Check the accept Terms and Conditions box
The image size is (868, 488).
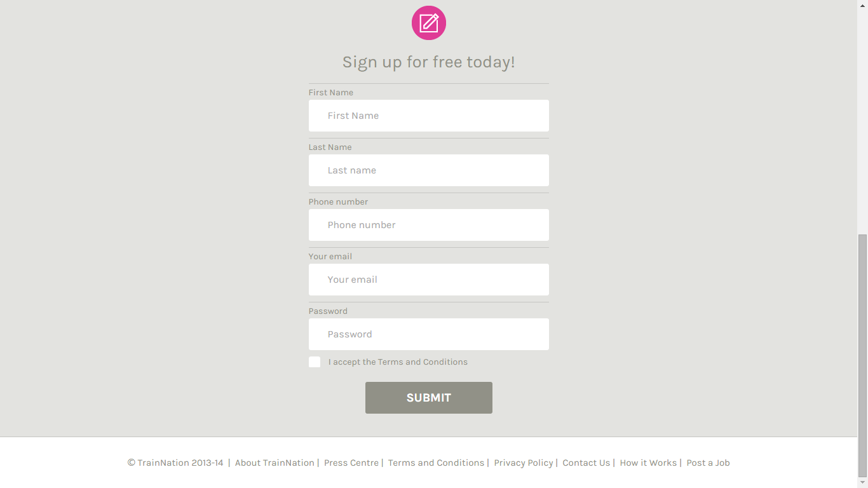315,362
